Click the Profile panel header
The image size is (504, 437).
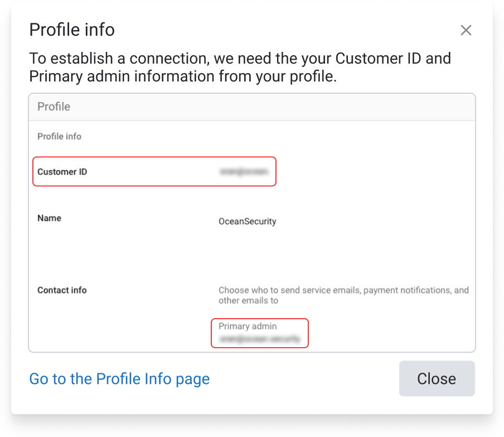pyautogui.click(x=252, y=107)
